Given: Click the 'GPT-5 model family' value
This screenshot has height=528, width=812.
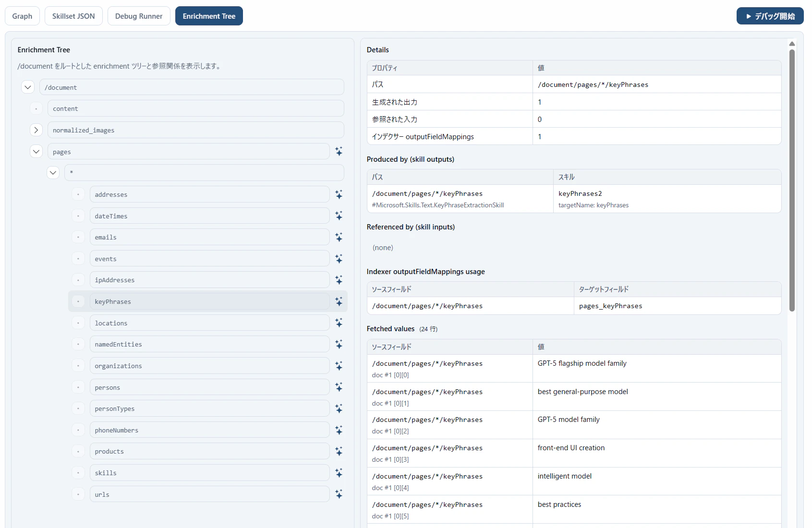Looking at the screenshot, I should [x=569, y=420].
